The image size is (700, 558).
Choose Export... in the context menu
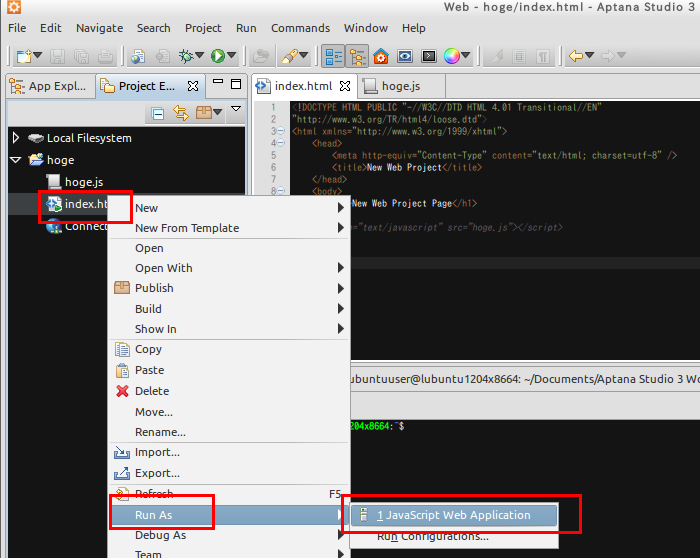229,473
